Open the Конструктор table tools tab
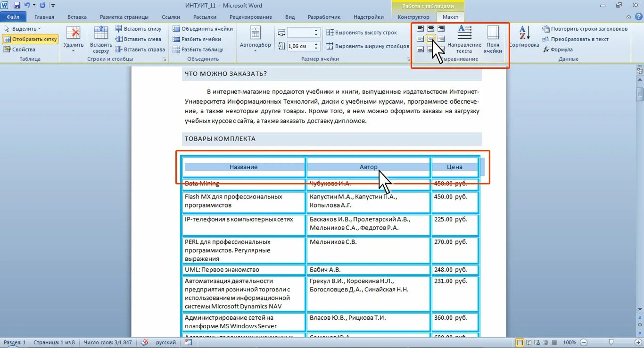The height and width of the screenshot is (348, 644). tap(413, 17)
